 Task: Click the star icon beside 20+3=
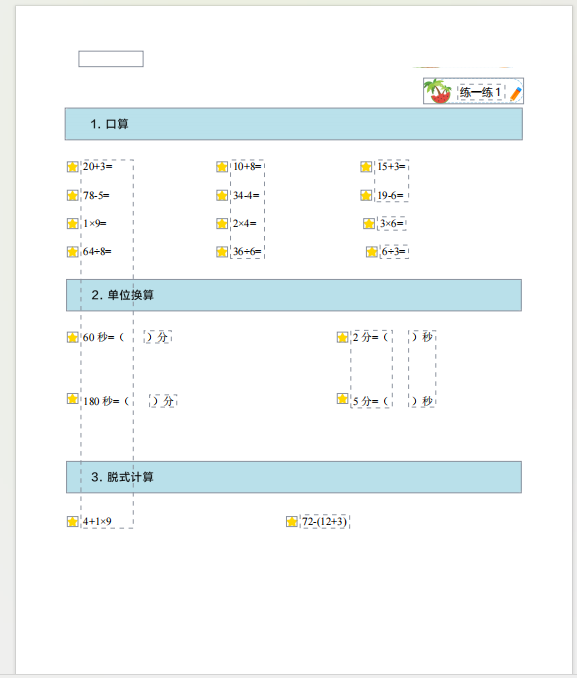tap(73, 166)
